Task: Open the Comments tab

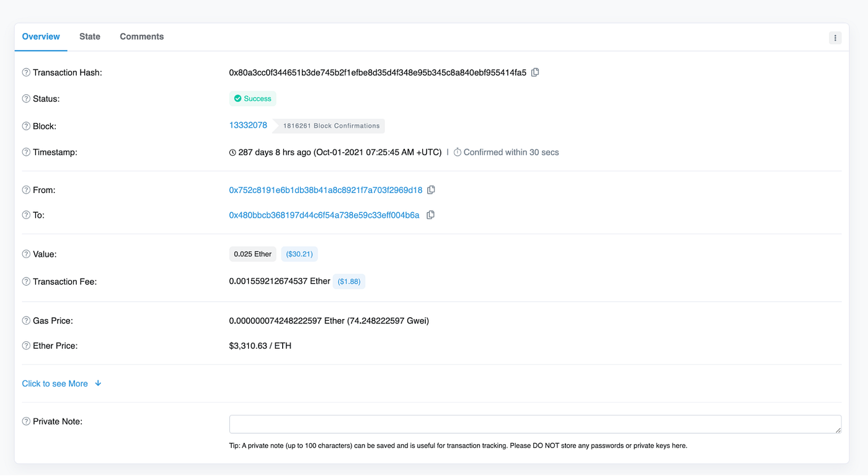Action: [x=141, y=37]
